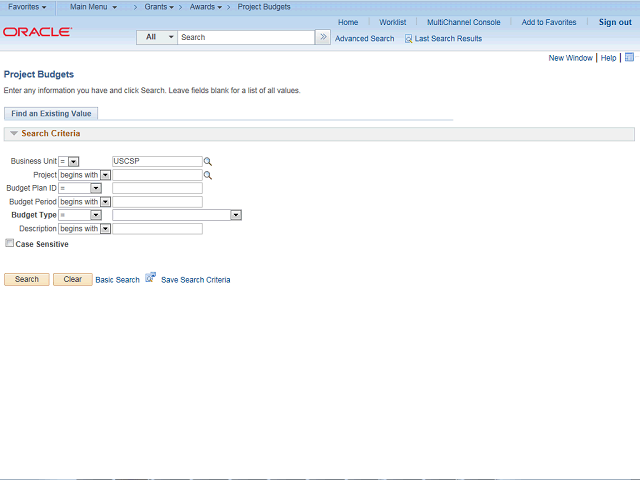This screenshot has width=640, height=480.
Task: Enable the Case Sensitive checkbox
Action: coord(9,243)
